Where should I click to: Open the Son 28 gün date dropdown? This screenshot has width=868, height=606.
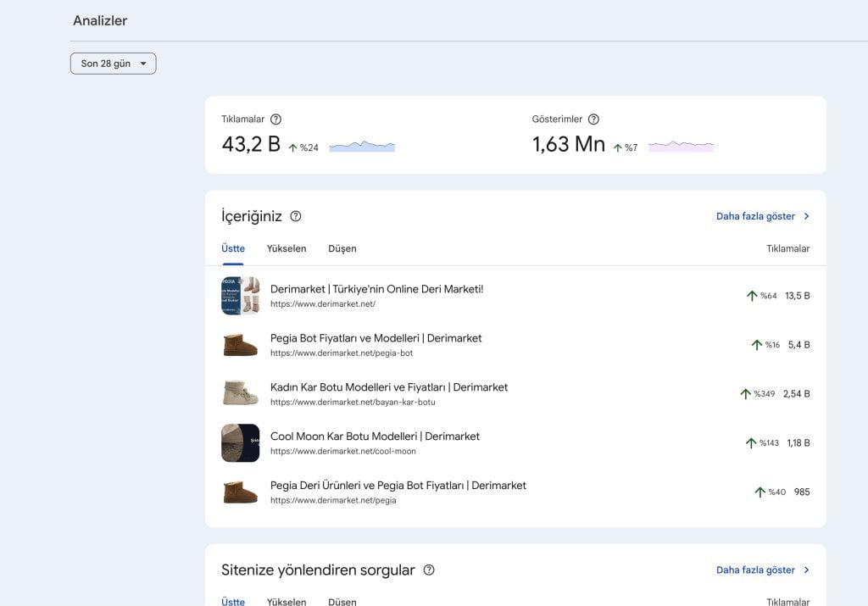113,64
